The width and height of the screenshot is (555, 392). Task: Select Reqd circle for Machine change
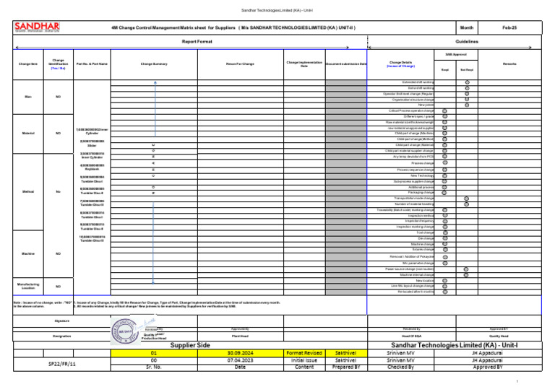[445, 244]
